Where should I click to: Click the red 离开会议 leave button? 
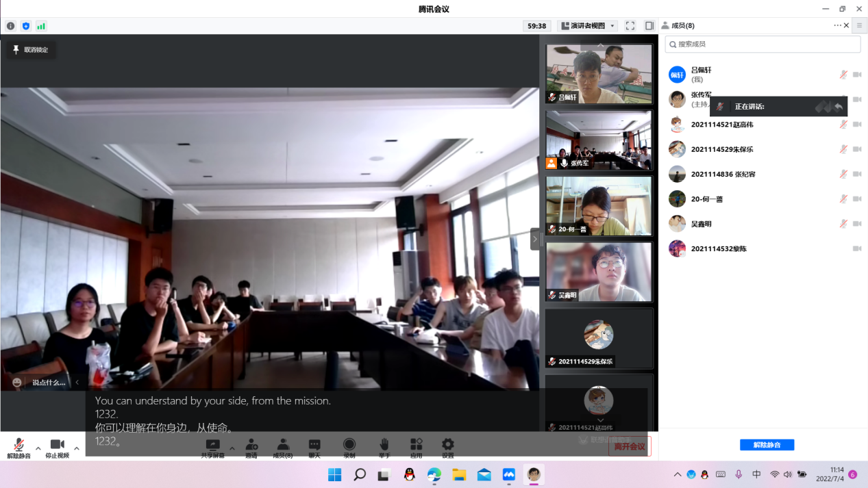click(629, 446)
